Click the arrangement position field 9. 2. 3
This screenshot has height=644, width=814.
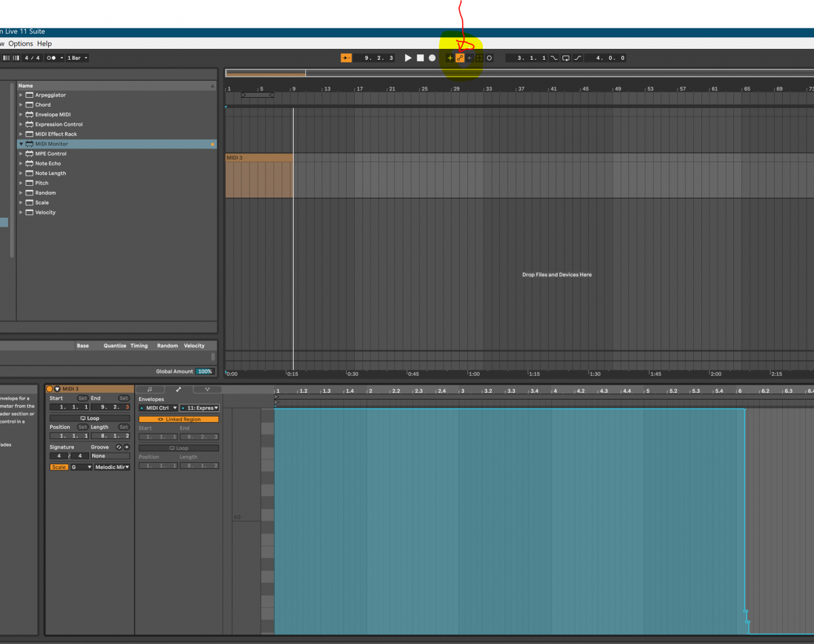click(374, 58)
